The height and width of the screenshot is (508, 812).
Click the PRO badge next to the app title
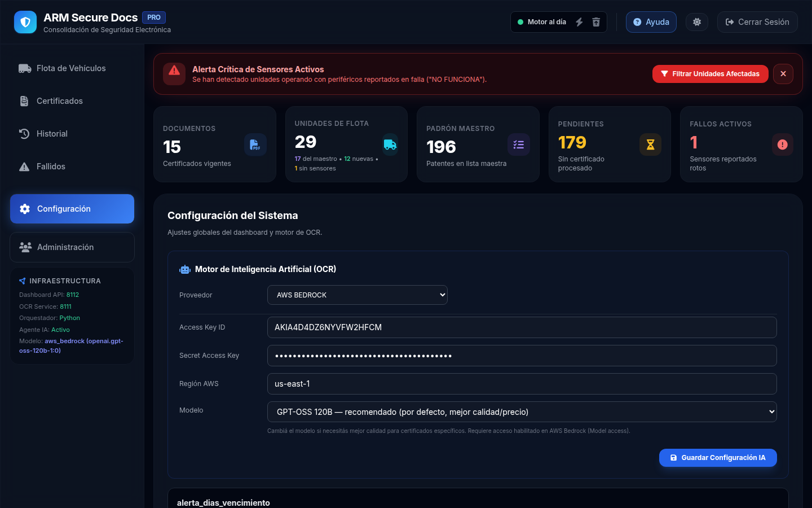(154, 17)
